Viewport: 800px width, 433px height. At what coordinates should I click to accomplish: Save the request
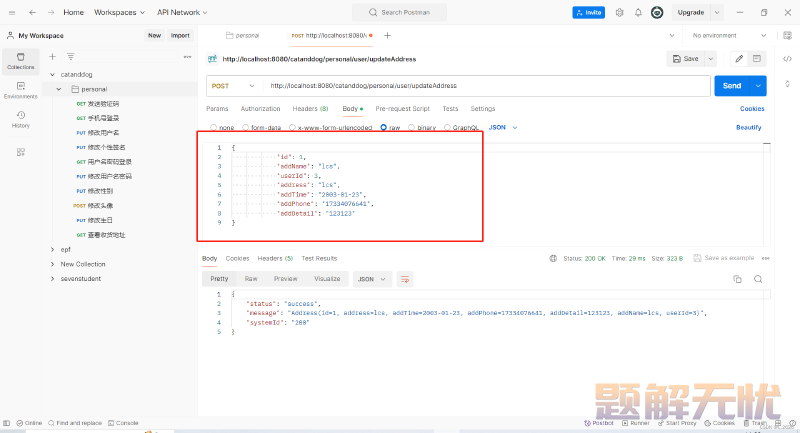pos(685,59)
